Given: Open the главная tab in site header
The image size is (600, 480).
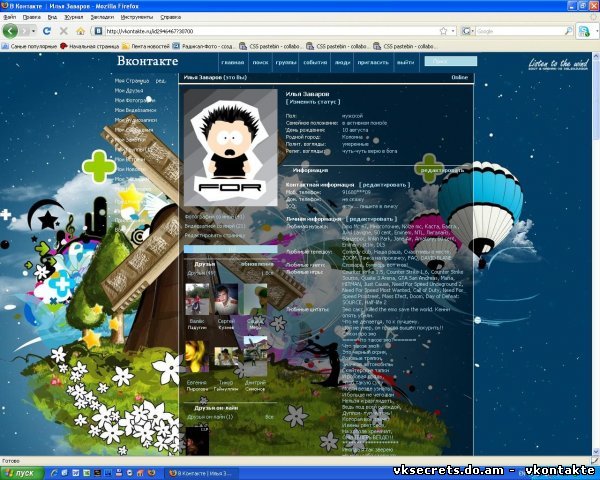Looking at the screenshot, I should coord(233,62).
